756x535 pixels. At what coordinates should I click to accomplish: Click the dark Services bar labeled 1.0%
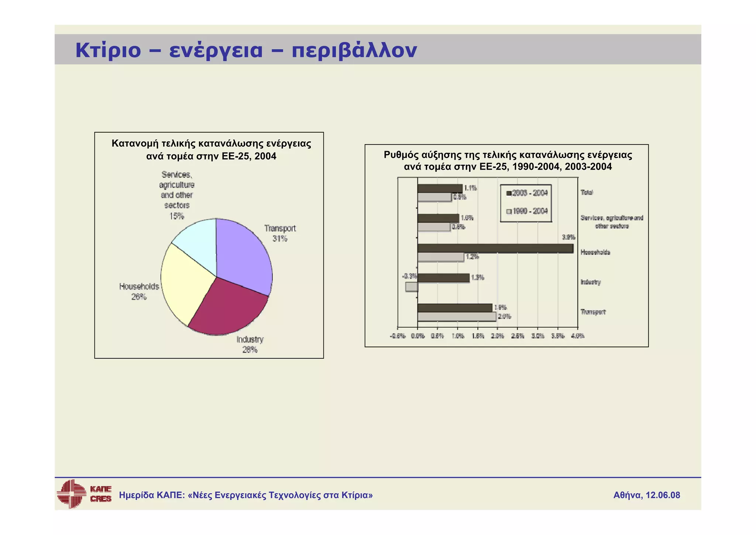[438, 218]
